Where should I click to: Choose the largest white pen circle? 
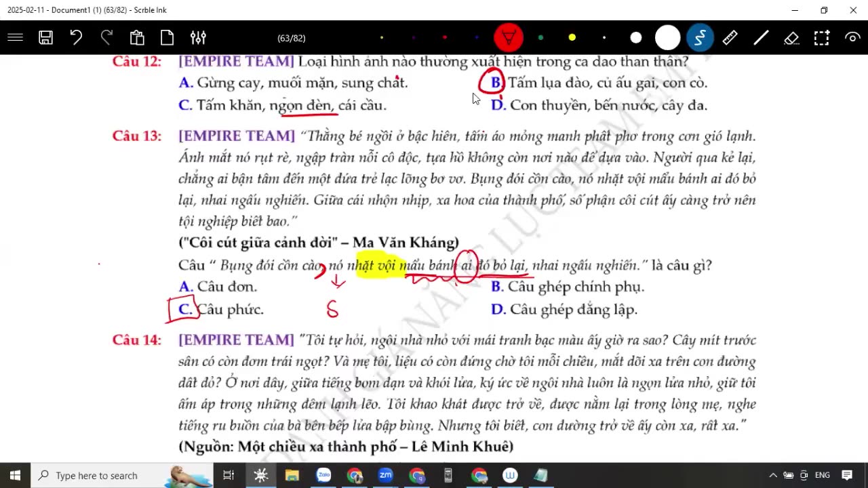pyautogui.click(x=668, y=38)
